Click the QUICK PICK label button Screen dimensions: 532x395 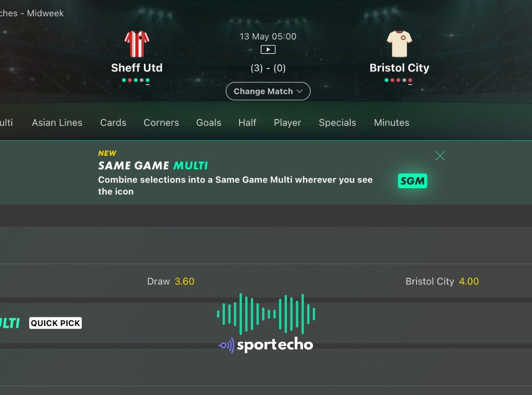pos(56,323)
